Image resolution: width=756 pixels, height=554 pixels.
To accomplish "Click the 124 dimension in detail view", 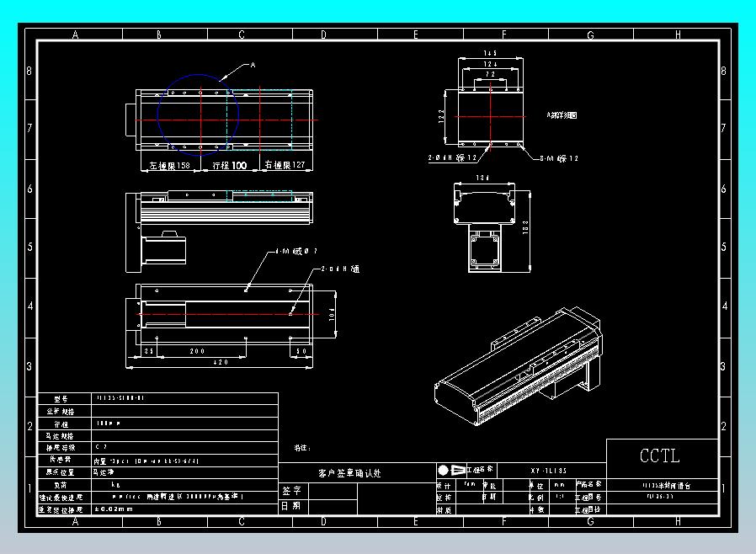I will tap(490, 64).
